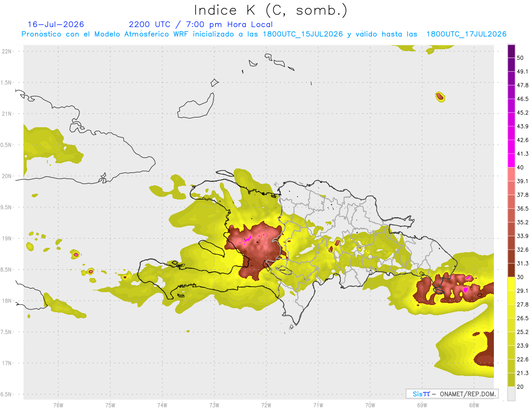Click the colorbar value "42.6"
Viewport: 532px width, 411px height.
523,140
